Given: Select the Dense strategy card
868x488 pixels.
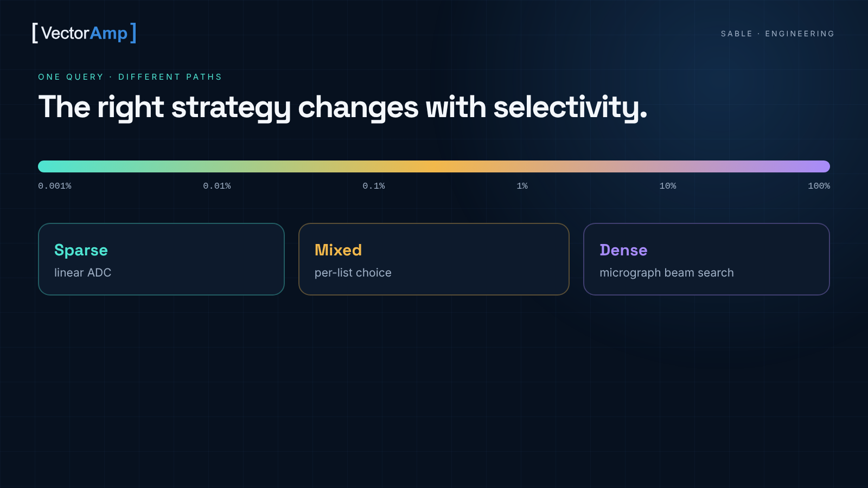Looking at the screenshot, I should pos(706,259).
